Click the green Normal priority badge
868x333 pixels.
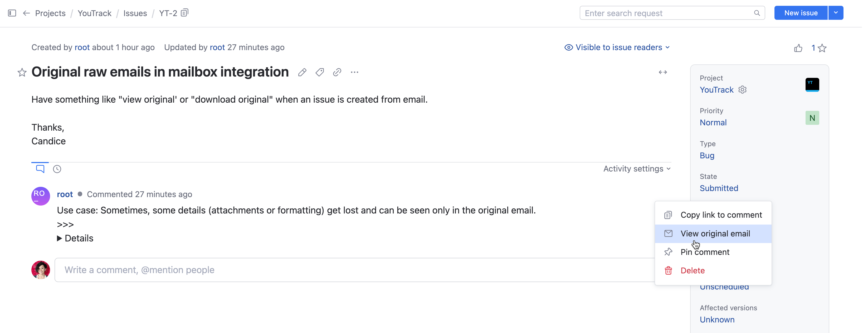[812, 118]
